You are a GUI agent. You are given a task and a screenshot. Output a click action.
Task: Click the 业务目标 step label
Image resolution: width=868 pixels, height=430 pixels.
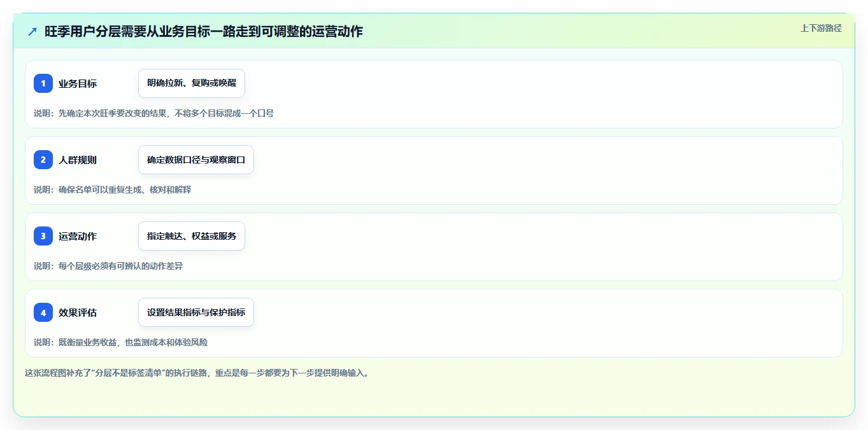tap(78, 83)
